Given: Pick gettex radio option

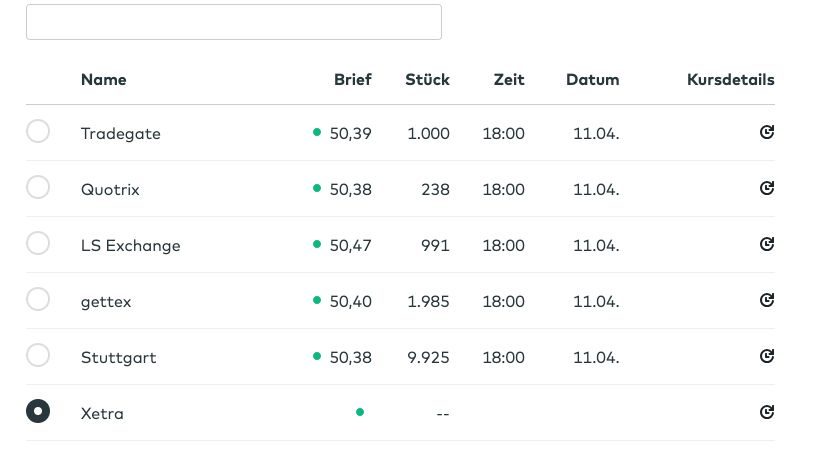Looking at the screenshot, I should coord(38,299).
